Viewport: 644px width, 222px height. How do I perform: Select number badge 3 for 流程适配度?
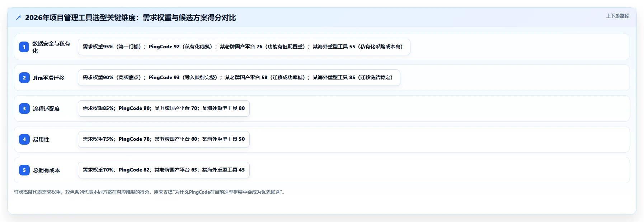[x=24, y=108]
